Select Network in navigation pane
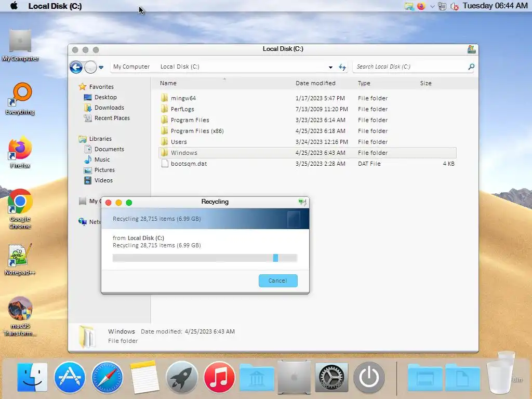The width and height of the screenshot is (532, 399). tap(89, 222)
